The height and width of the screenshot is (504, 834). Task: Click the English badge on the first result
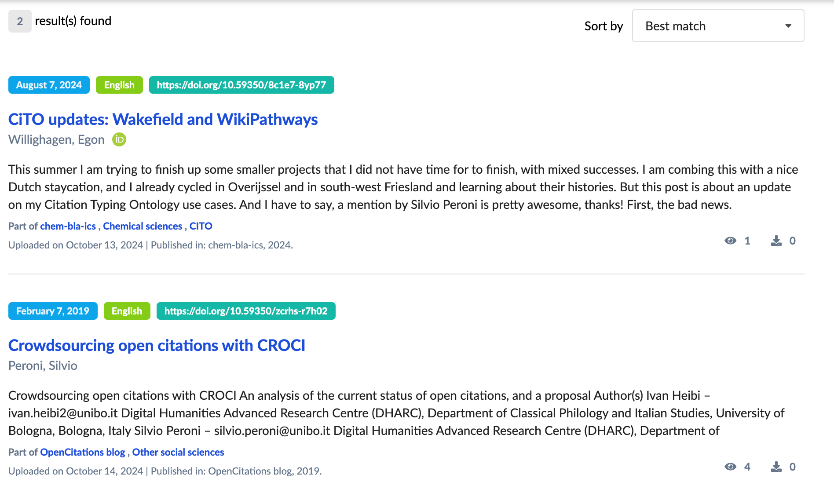click(119, 85)
